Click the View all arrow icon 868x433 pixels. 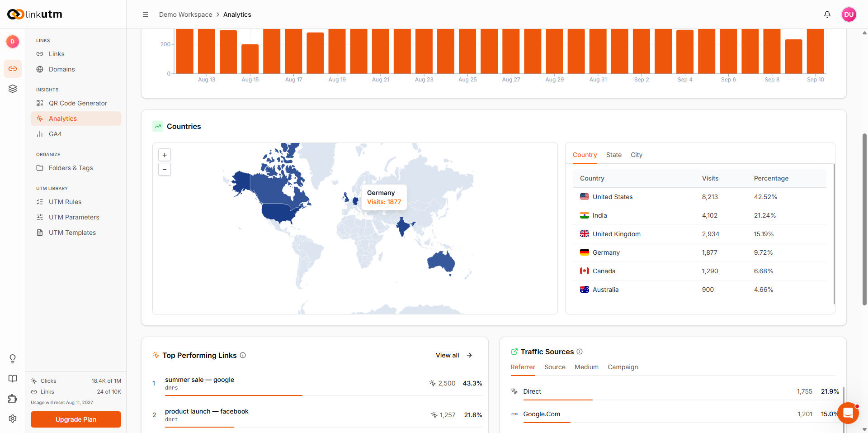(x=469, y=355)
